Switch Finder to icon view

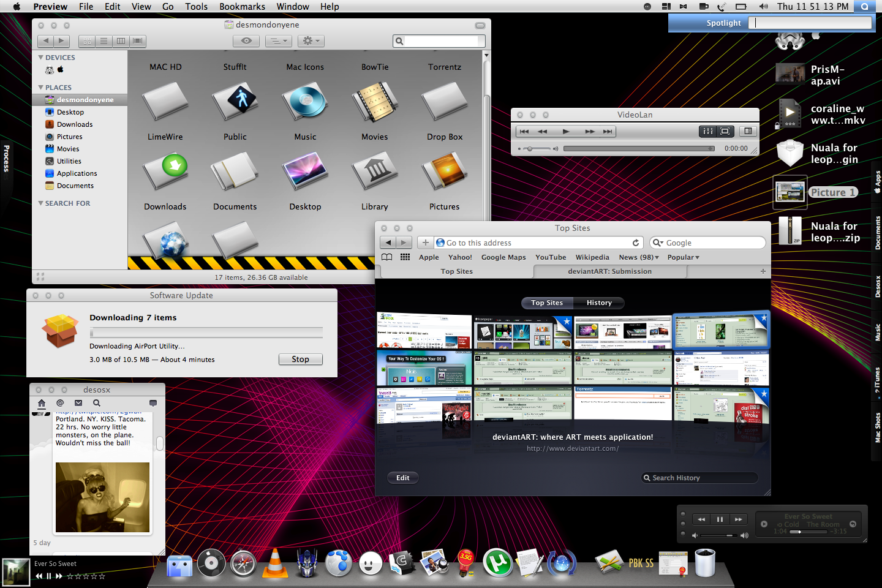87,41
